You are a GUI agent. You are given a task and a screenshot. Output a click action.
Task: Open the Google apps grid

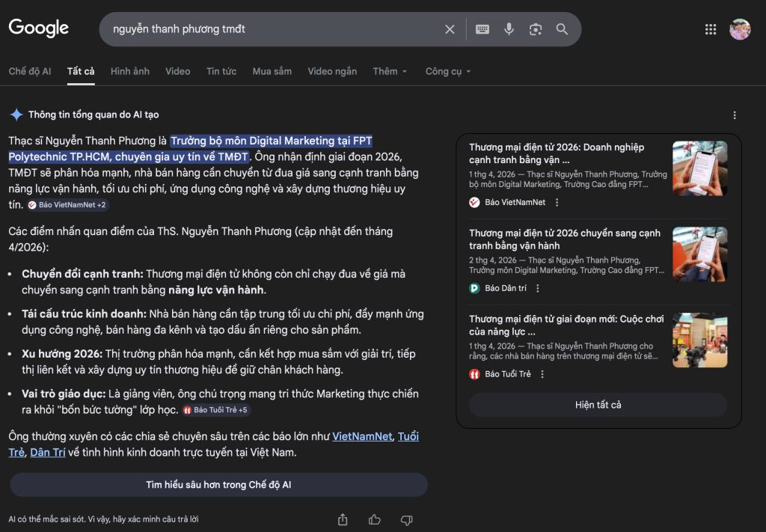(x=711, y=29)
